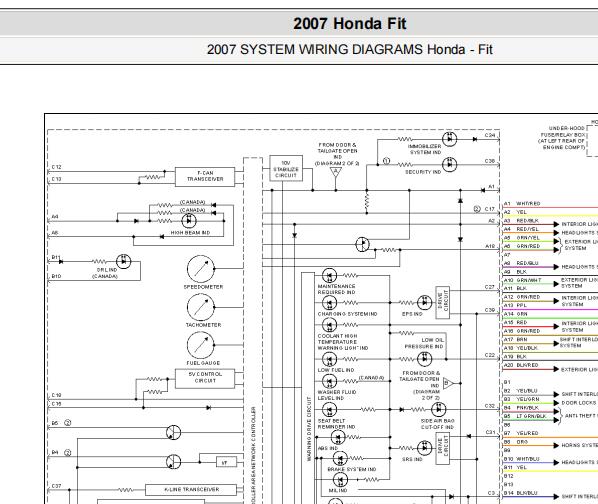Screen dimensions: 598x504
Task: Select the vertical WARNING DRIVE CIRCUIT label
Action: click(309, 429)
